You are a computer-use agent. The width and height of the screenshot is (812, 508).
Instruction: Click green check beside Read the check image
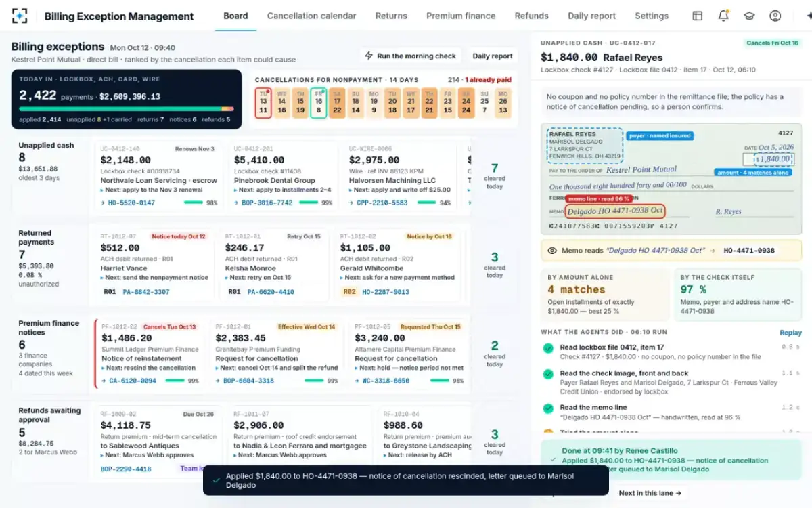click(x=548, y=374)
